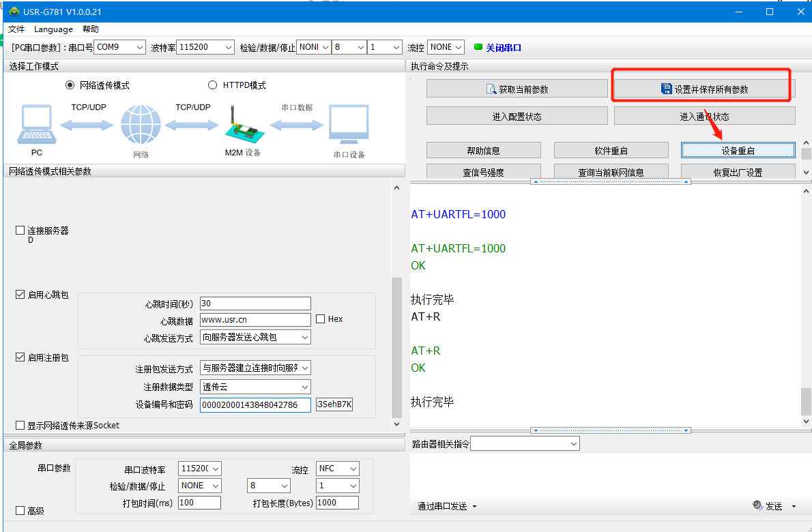Viewport: 812px width, 532px height.
Task: Click the speaker icon beside 发送
Action: coord(757,505)
